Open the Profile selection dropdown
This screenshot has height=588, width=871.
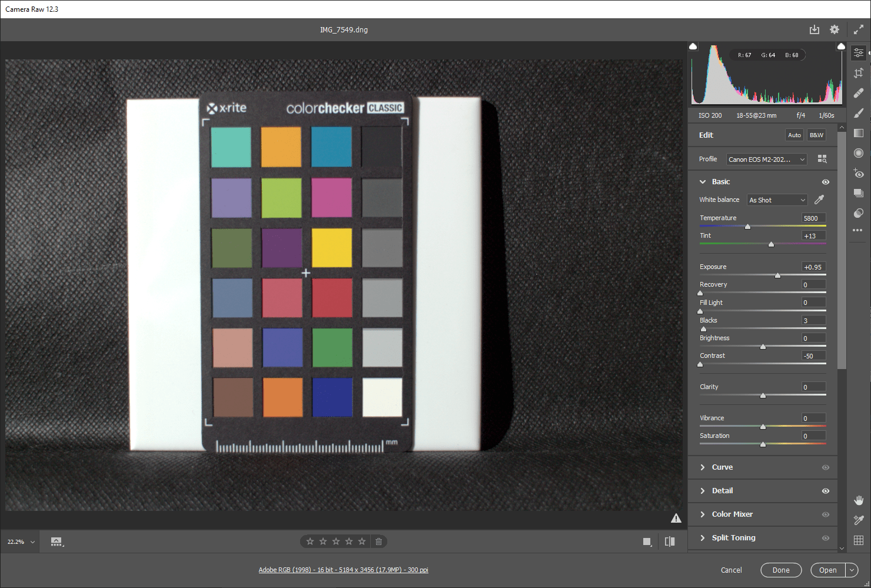765,159
